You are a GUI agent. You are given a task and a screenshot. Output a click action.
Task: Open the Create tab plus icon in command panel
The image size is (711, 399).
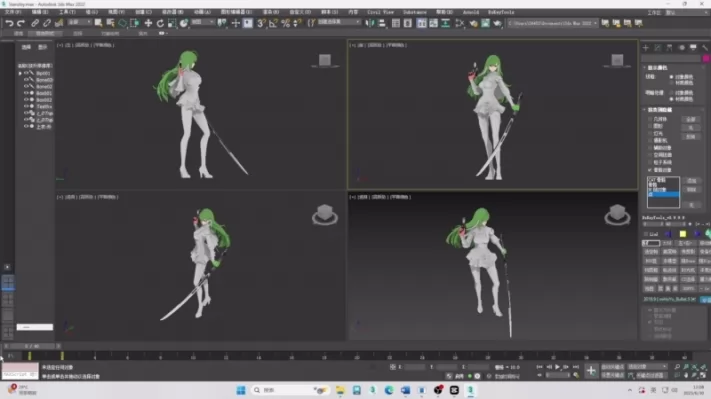(x=646, y=48)
